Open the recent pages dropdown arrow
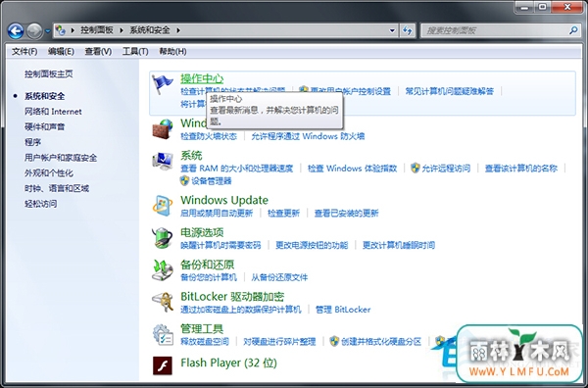Screen dimensions: 588x388 pyautogui.click(x=48, y=31)
